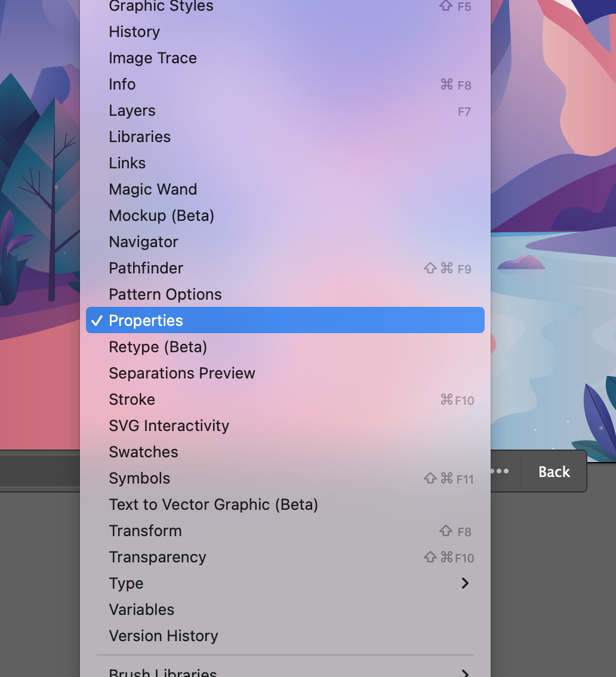Open the Swatches panel
616x677 pixels.
pos(143,452)
